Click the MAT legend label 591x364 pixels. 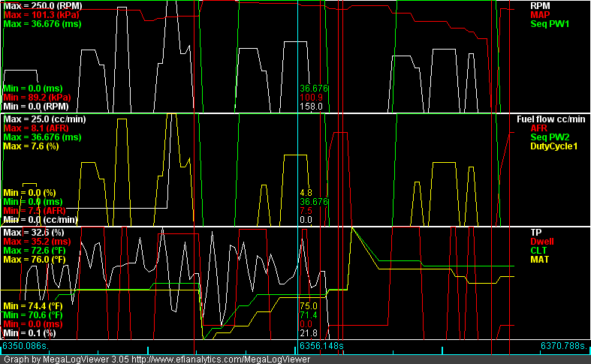point(539,260)
